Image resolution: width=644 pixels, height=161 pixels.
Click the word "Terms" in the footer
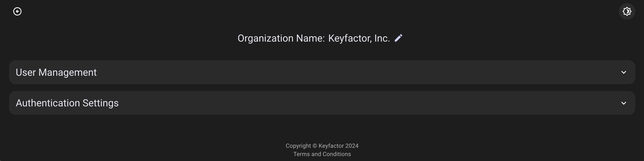click(301, 154)
